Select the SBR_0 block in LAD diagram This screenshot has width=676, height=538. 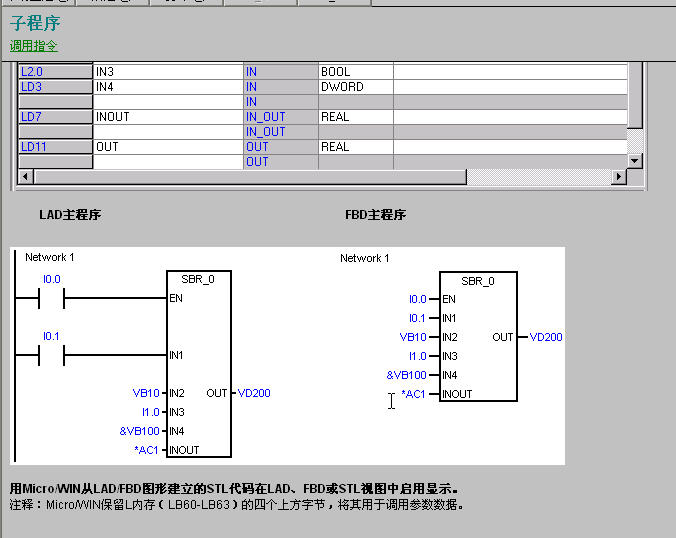point(198,364)
